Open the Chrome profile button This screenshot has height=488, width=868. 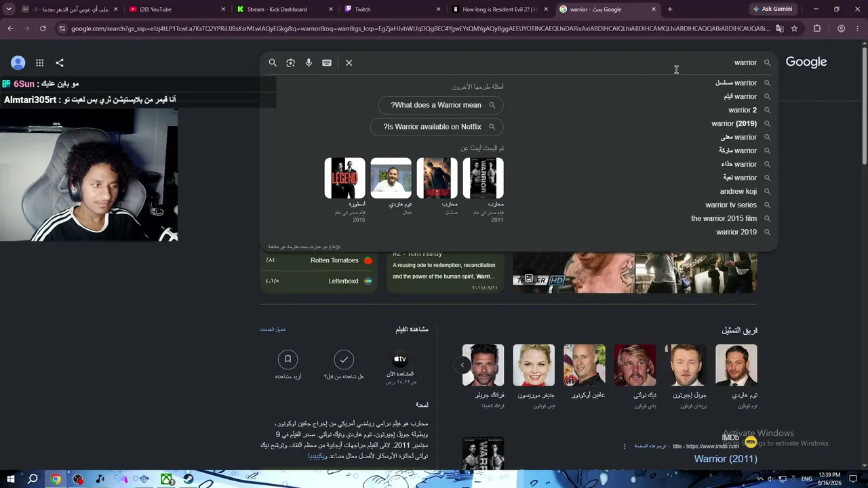tap(841, 28)
